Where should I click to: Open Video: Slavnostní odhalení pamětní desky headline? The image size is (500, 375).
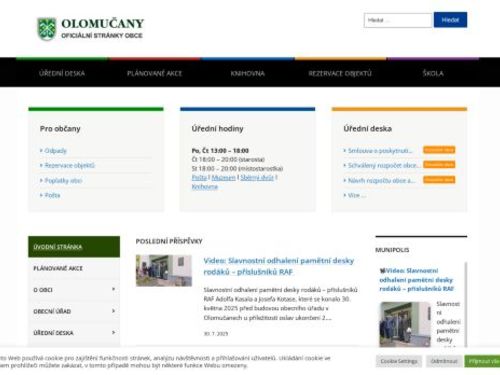point(279,266)
